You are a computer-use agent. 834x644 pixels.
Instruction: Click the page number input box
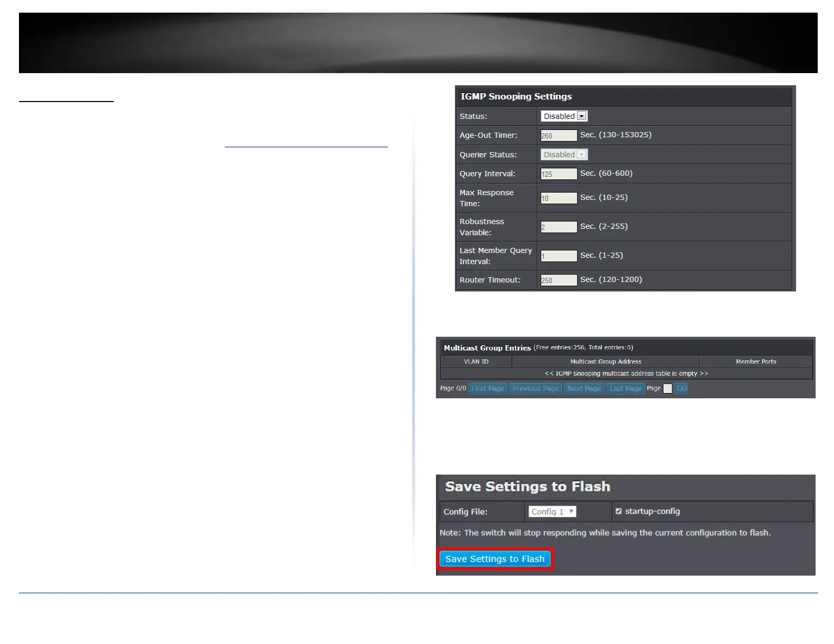[668, 389]
